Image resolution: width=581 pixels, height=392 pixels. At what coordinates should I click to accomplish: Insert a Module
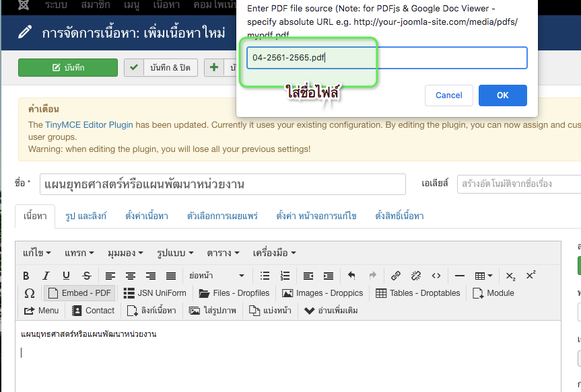(x=493, y=293)
